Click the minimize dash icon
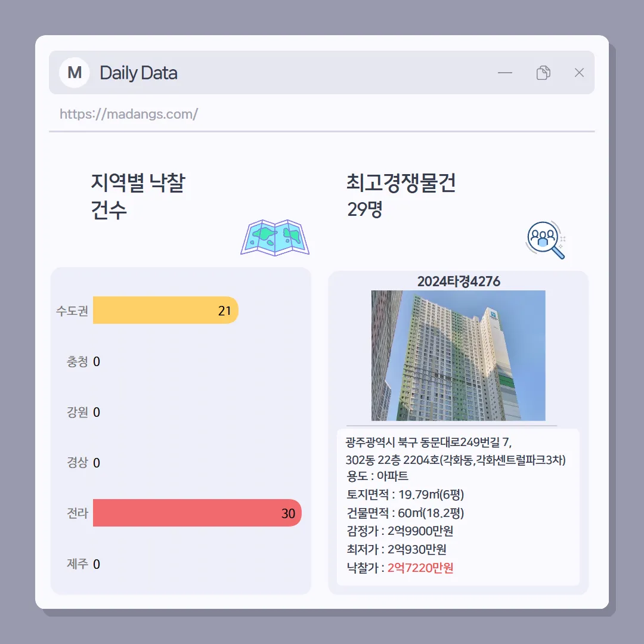This screenshot has height=644, width=644. 505,73
